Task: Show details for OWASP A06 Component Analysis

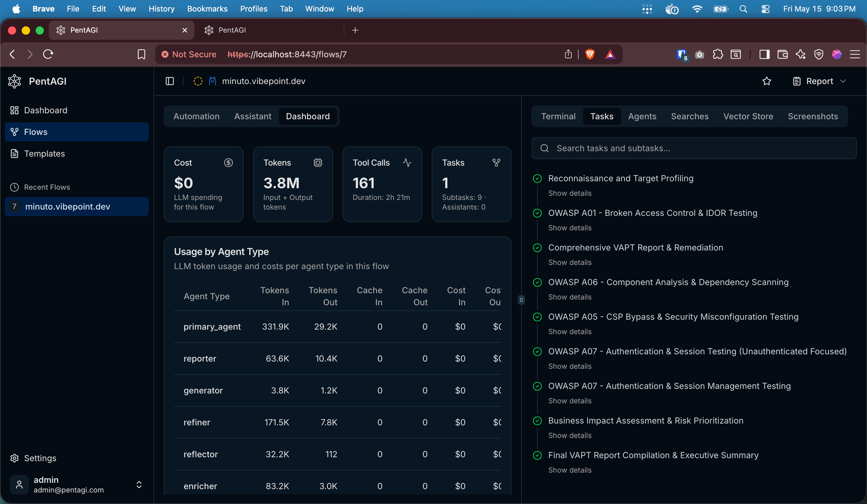Action: (x=570, y=297)
